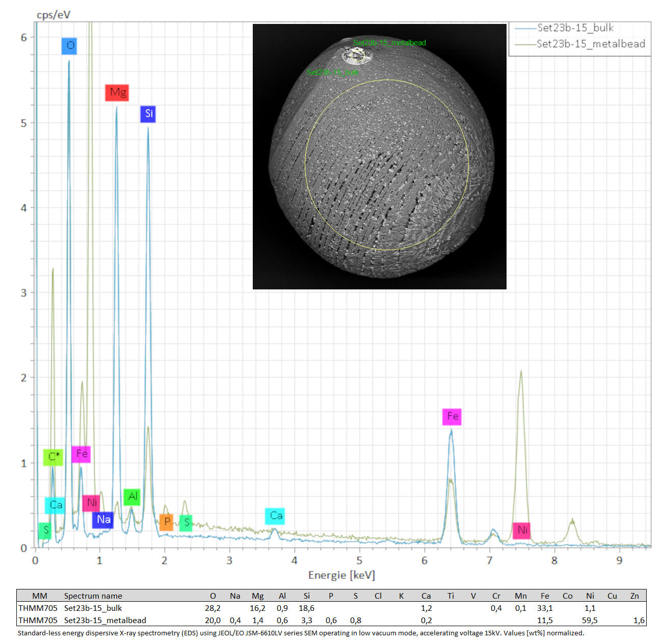The height and width of the screenshot is (644, 663).
Task: Select the Ni label near 7.5 keV
Action: coord(521,530)
